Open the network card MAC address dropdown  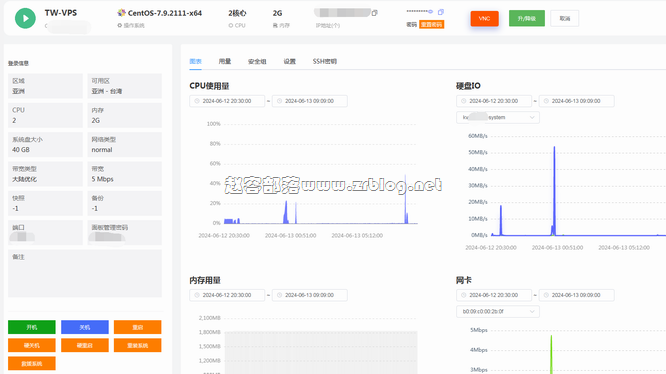(x=498, y=312)
